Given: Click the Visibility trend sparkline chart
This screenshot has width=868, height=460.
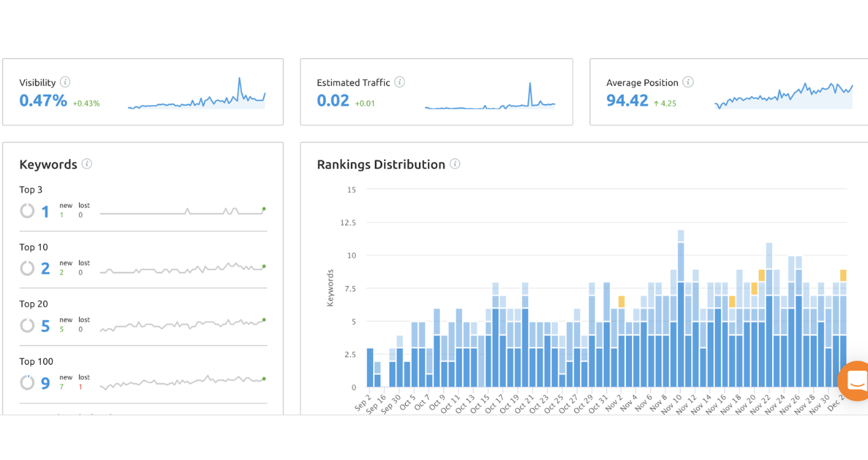Looking at the screenshot, I should (196, 97).
